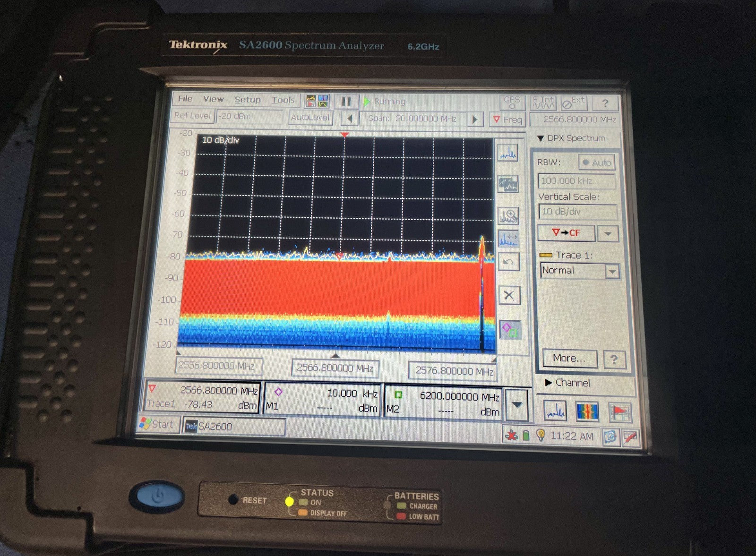
Task: Click the AutoLevel button
Action: tap(310, 117)
